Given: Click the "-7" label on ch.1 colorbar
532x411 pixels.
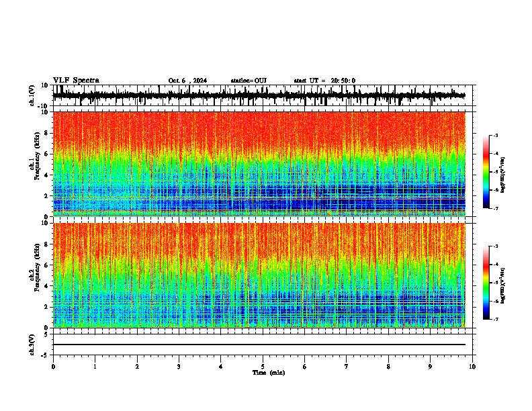Looking at the screenshot, I should [x=495, y=209].
